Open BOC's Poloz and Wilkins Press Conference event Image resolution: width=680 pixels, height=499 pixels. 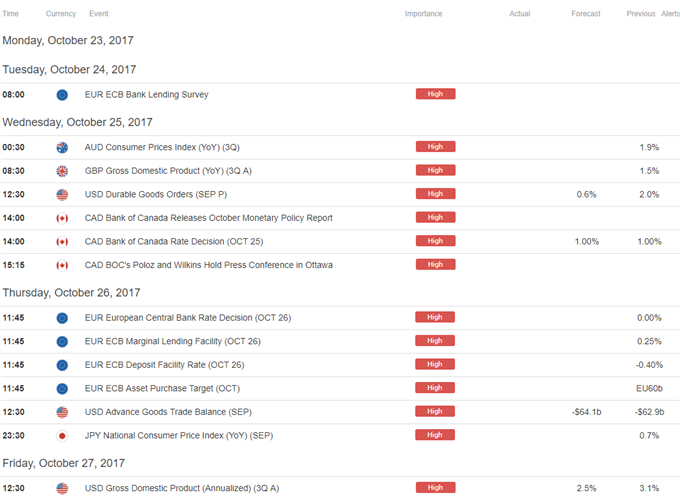[x=209, y=265]
